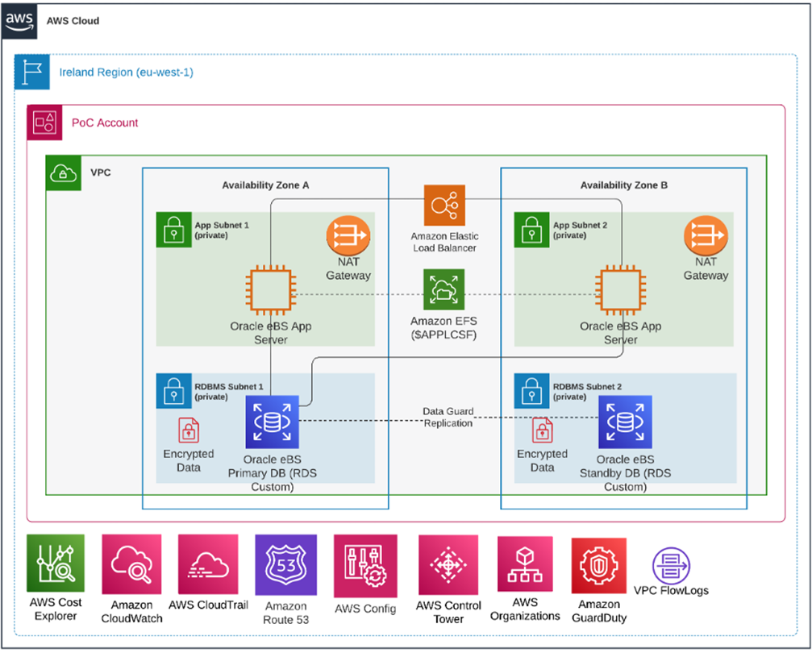
Task: Click the VPC cloud icon
Action: [x=64, y=173]
